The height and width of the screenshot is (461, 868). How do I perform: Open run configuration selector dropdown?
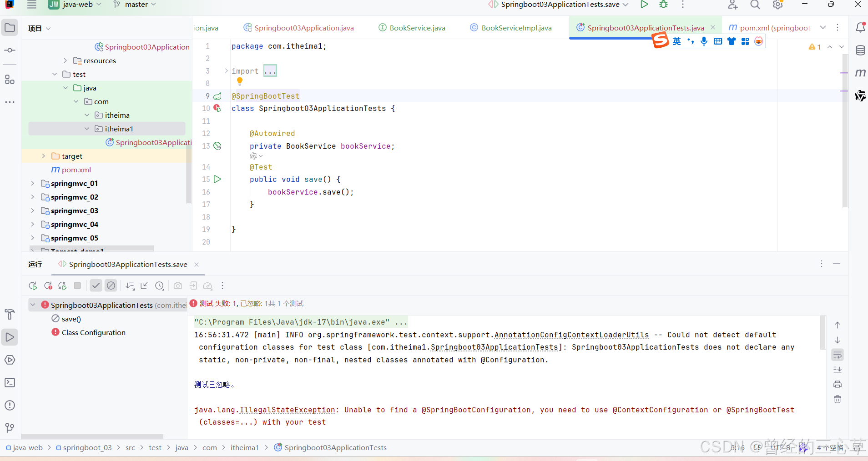pos(559,5)
